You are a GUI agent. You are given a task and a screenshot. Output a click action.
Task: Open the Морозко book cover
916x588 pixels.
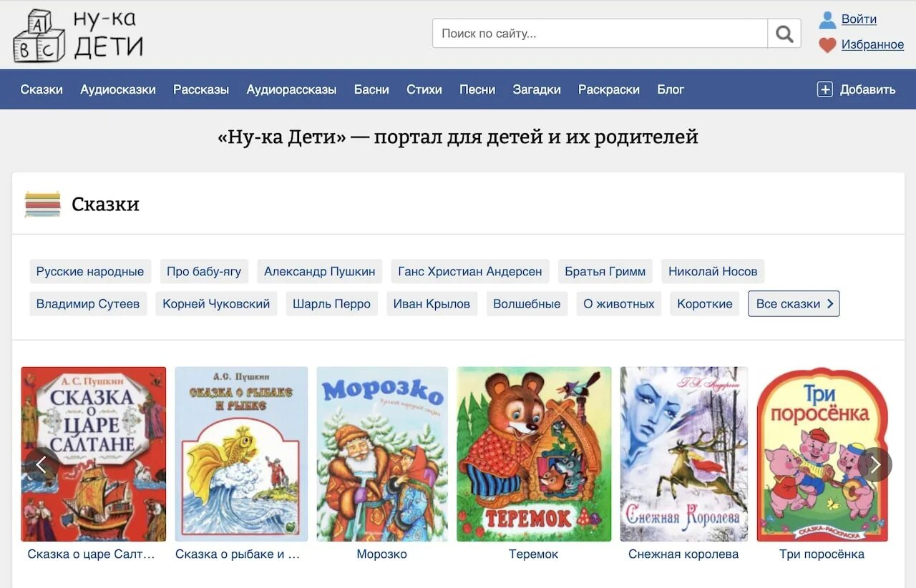click(x=382, y=454)
